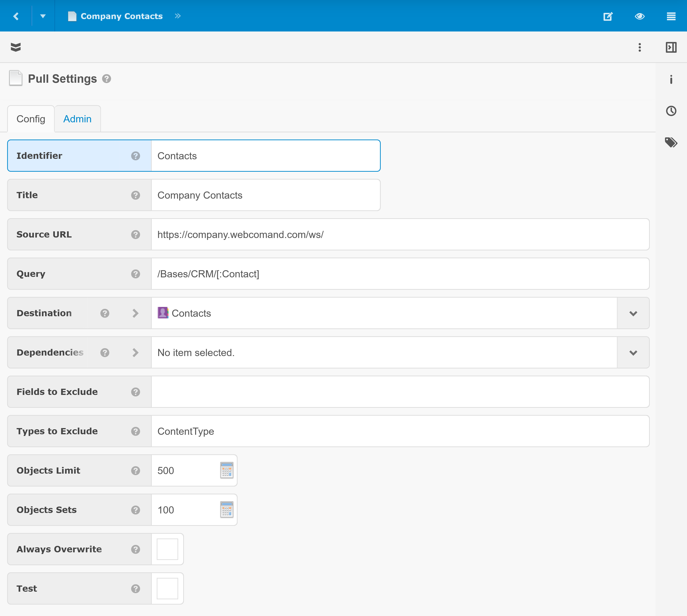Image resolution: width=687 pixels, height=616 pixels.
Task: Open the hamburger menu icon
Action: tap(671, 16)
